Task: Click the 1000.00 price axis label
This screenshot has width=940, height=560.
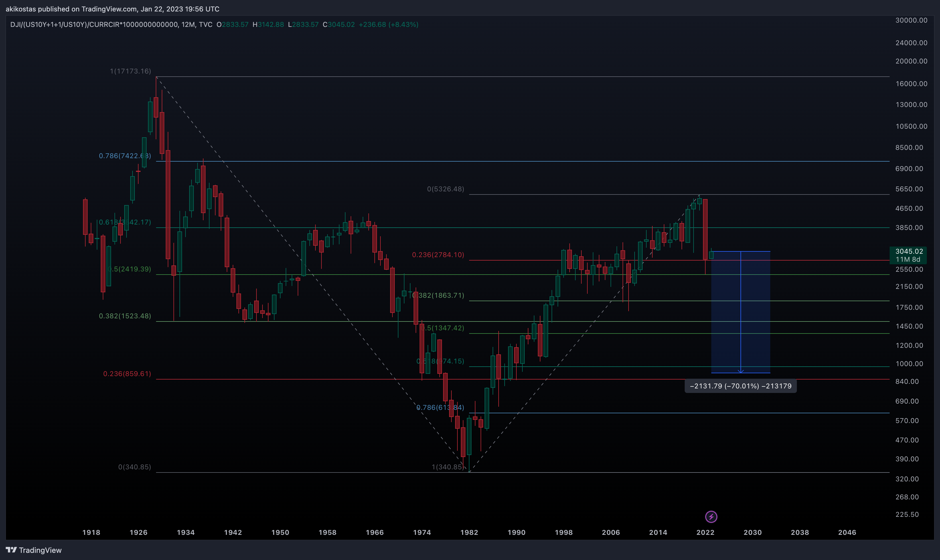Action: pos(909,364)
